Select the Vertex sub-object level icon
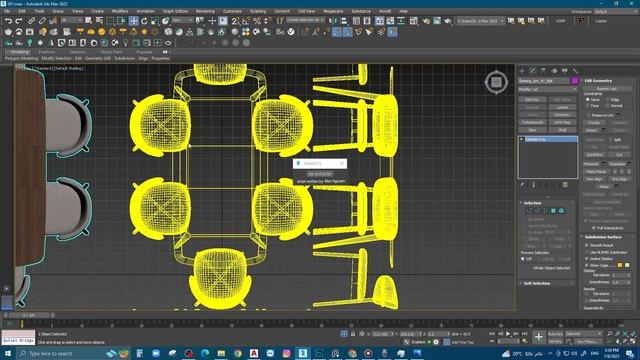 [x=529, y=211]
